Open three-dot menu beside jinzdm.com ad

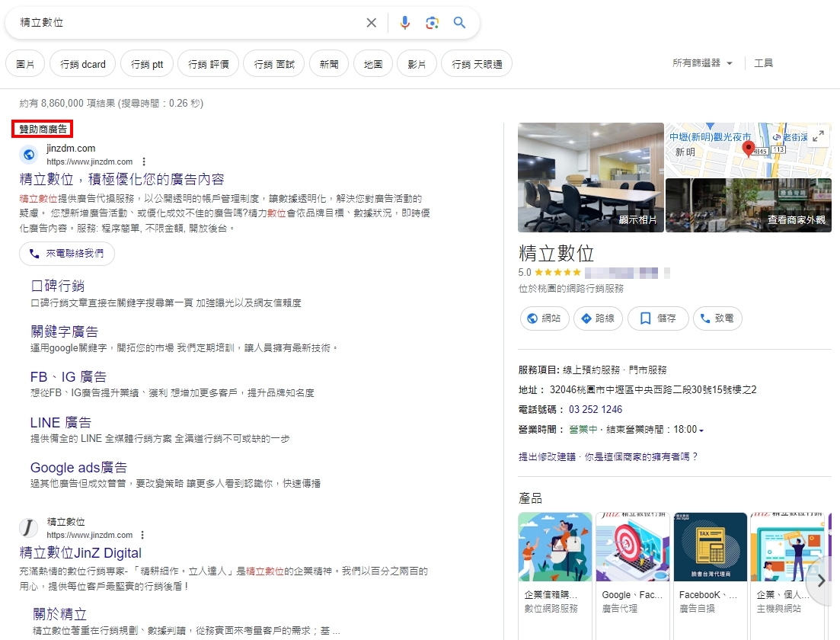144,162
